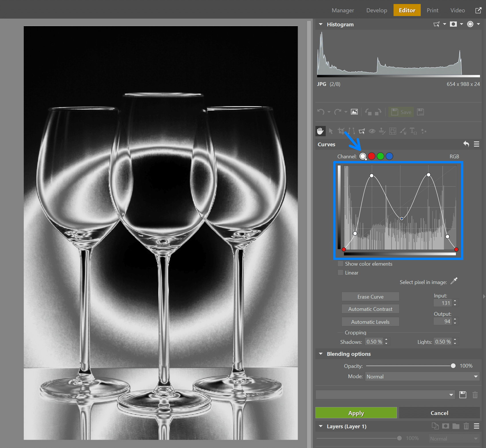
Task: Switch to the Develop module
Action: [376, 10]
